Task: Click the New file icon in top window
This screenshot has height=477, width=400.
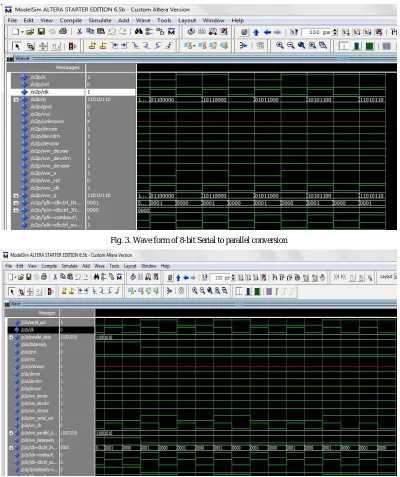Action: tap(15, 32)
